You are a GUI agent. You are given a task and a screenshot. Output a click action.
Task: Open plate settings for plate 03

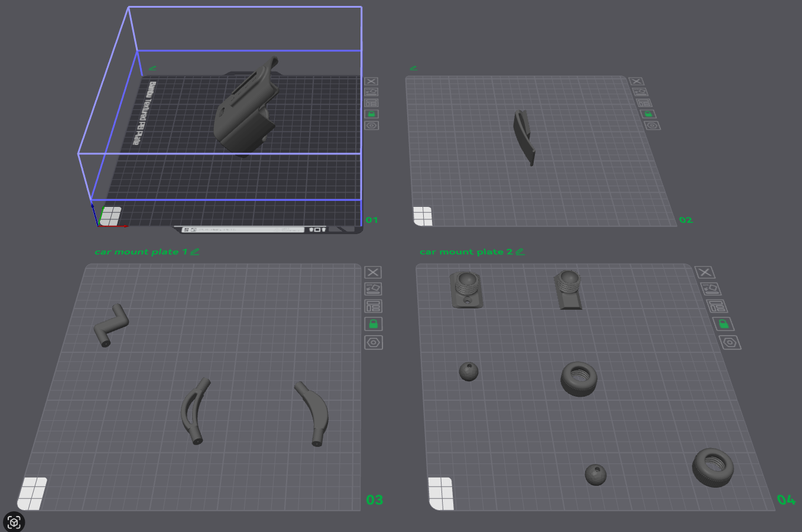pos(373,342)
